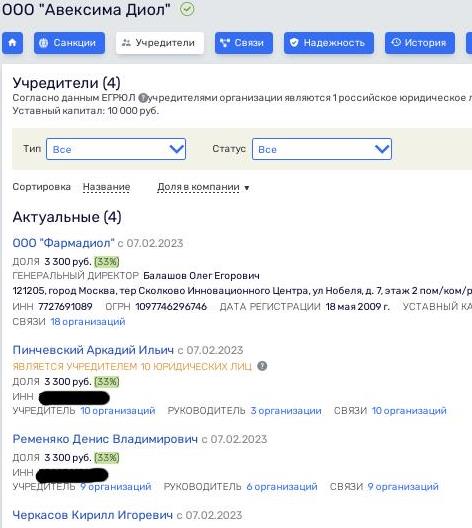
Task: Click the ОГРН value 1097746296746
Action: click(x=171, y=306)
